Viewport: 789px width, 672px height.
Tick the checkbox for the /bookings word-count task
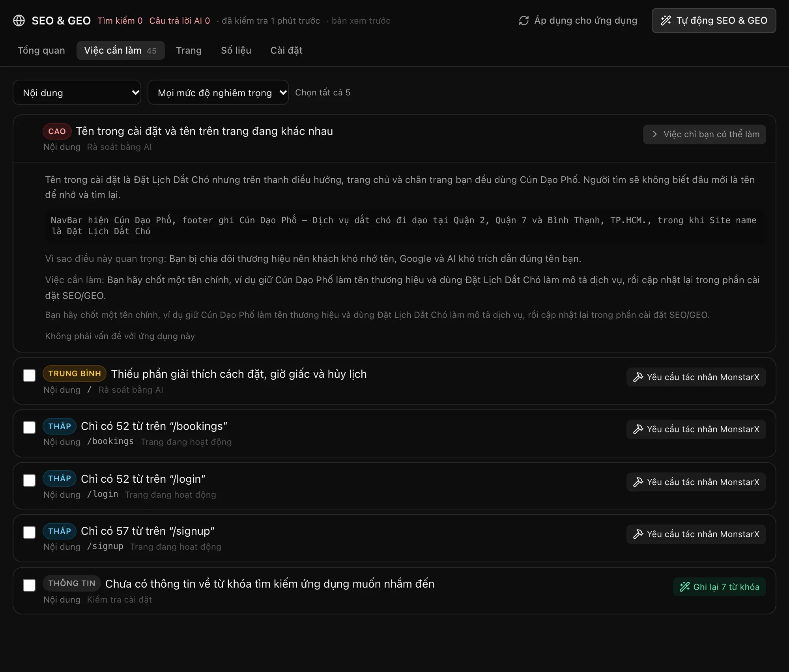click(x=29, y=427)
